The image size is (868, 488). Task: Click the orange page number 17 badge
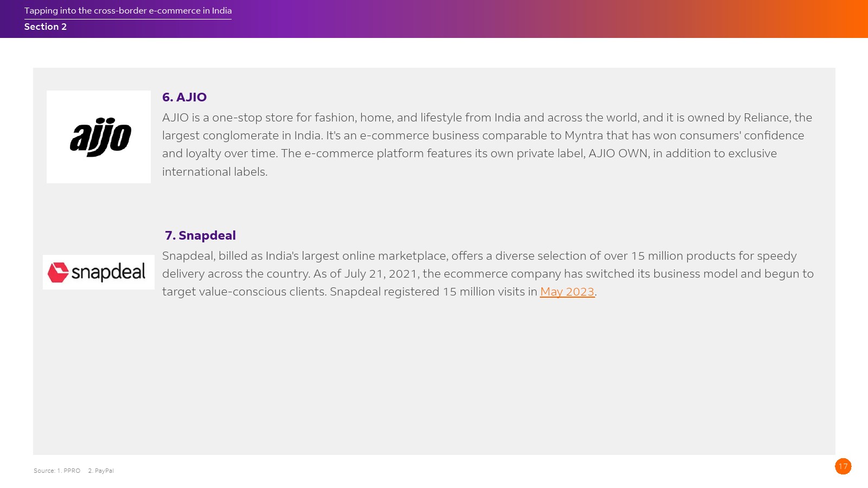pyautogui.click(x=843, y=466)
